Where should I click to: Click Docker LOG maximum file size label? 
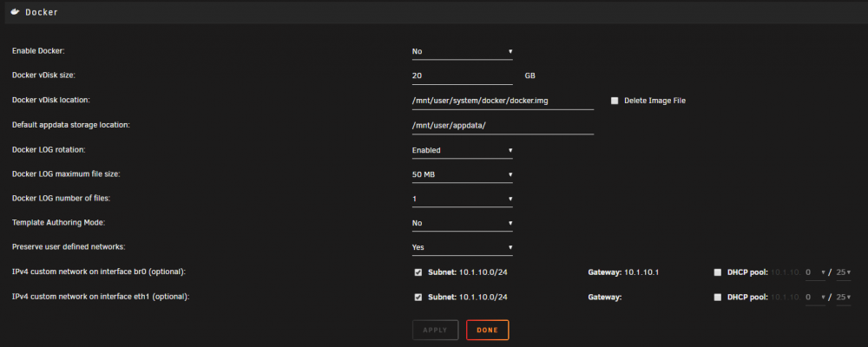point(67,173)
